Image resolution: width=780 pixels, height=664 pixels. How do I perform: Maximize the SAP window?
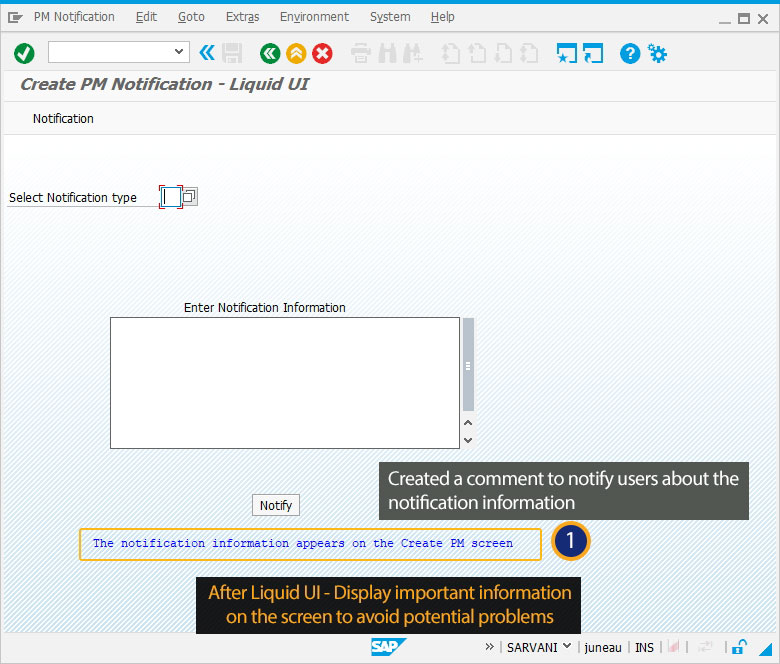744,19
